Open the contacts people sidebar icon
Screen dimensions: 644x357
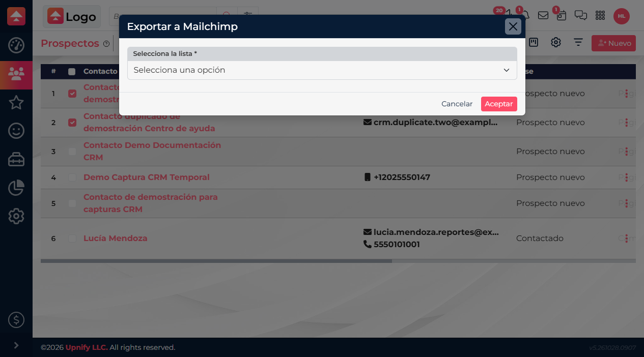16,74
